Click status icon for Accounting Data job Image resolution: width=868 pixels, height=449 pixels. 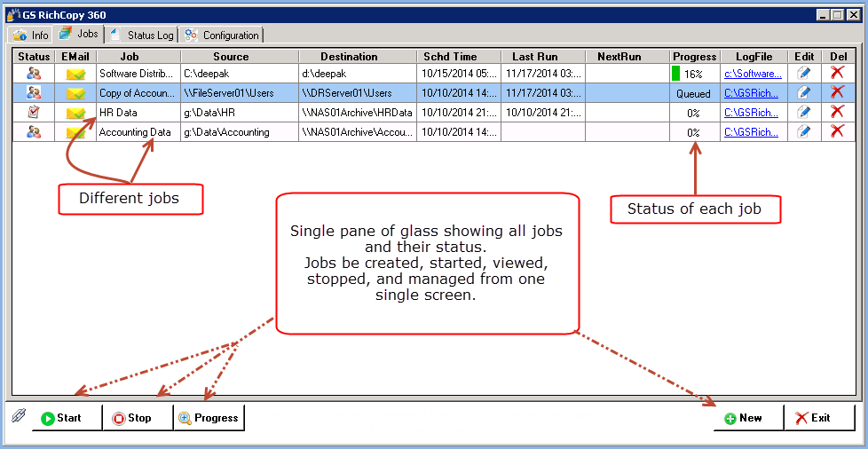coord(34,131)
